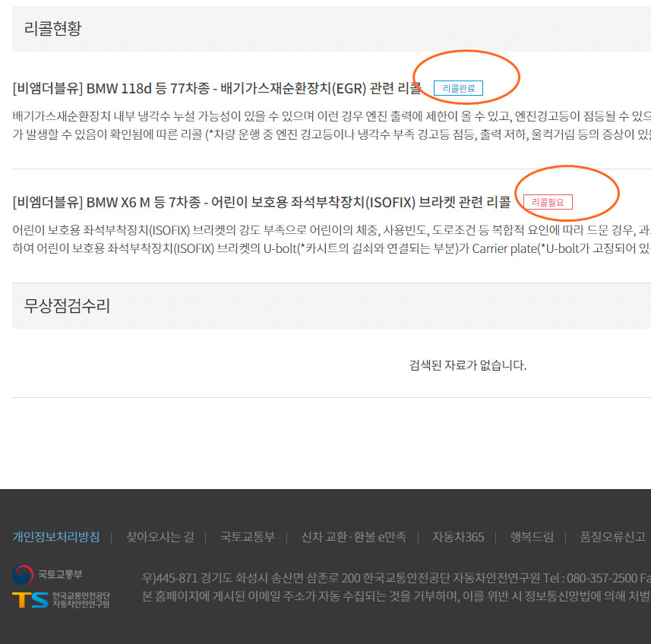The image size is (651, 644).
Task: Click the red 리콜필요 status badge
Action: [548, 202]
